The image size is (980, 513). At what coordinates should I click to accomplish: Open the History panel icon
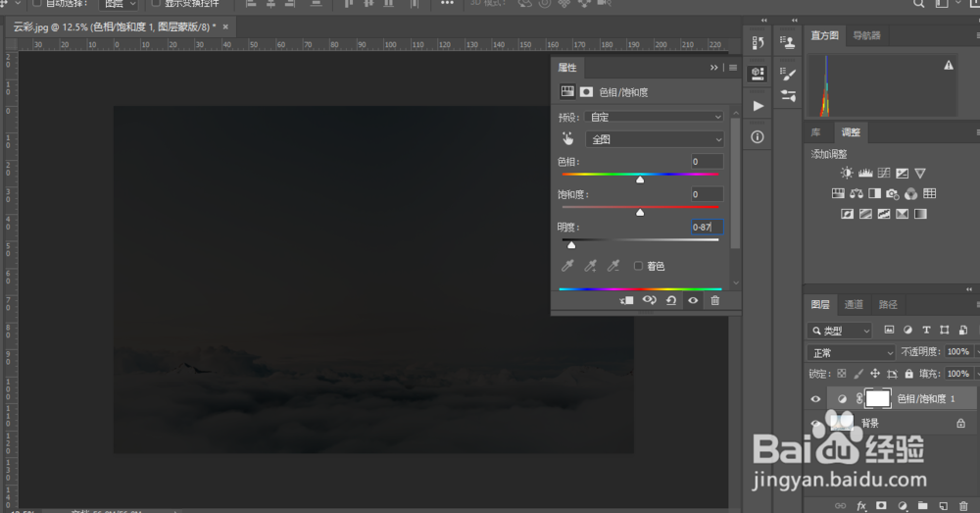(x=759, y=42)
